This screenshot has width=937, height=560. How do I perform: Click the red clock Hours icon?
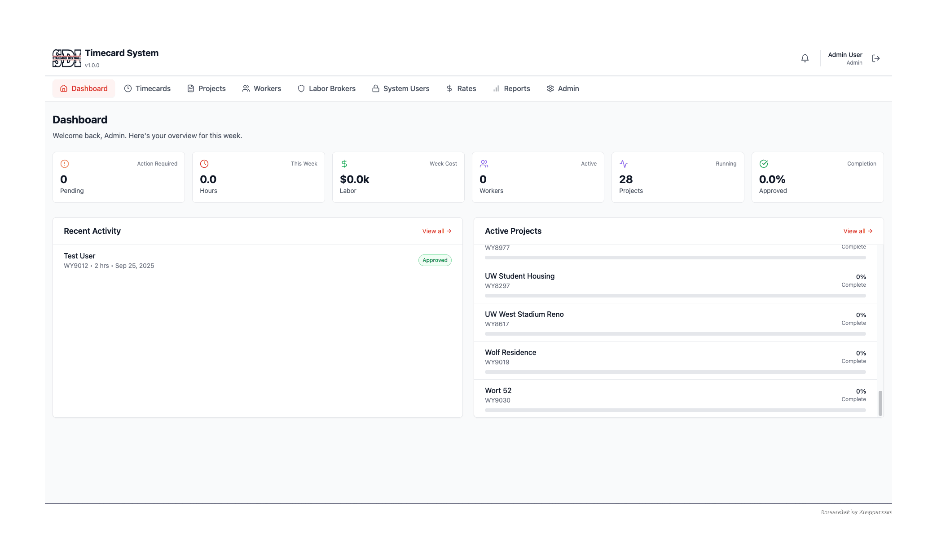pyautogui.click(x=204, y=164)
